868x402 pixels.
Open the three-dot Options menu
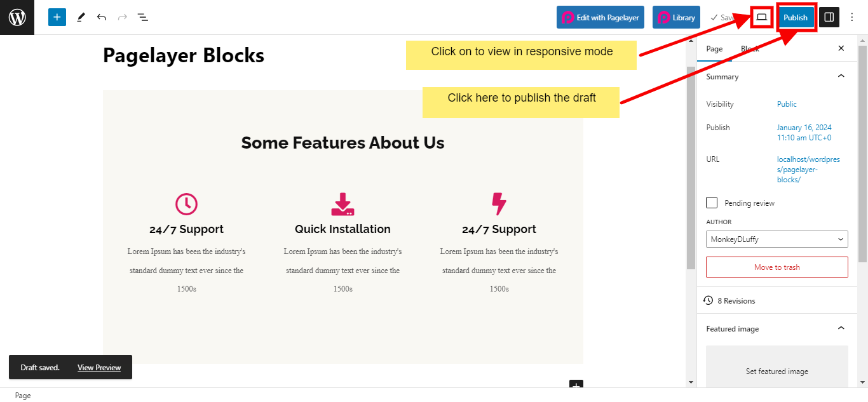[852, 17]
